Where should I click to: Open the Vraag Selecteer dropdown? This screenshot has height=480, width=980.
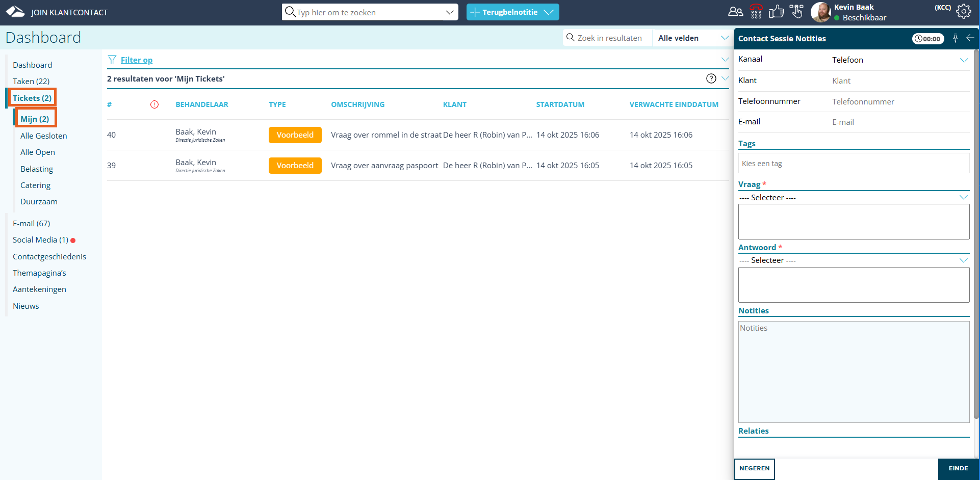[x=854, y=198]
